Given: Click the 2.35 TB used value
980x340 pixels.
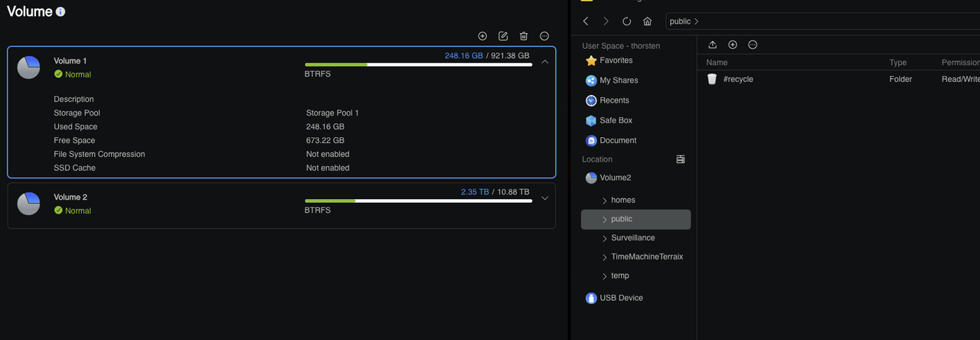Looking at the screenshot, I should pyautogui.click(x=475, y=192).
